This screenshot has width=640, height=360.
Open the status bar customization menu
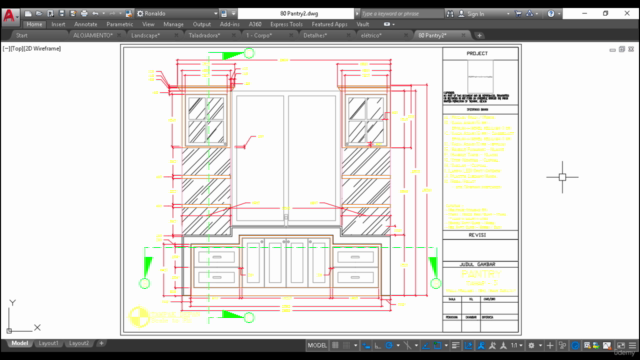coord(632,345)
